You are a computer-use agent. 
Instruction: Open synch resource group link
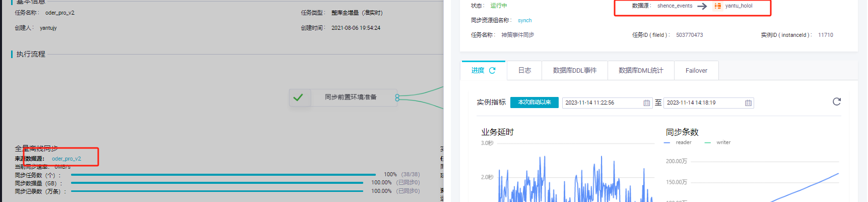click(524, 21)
